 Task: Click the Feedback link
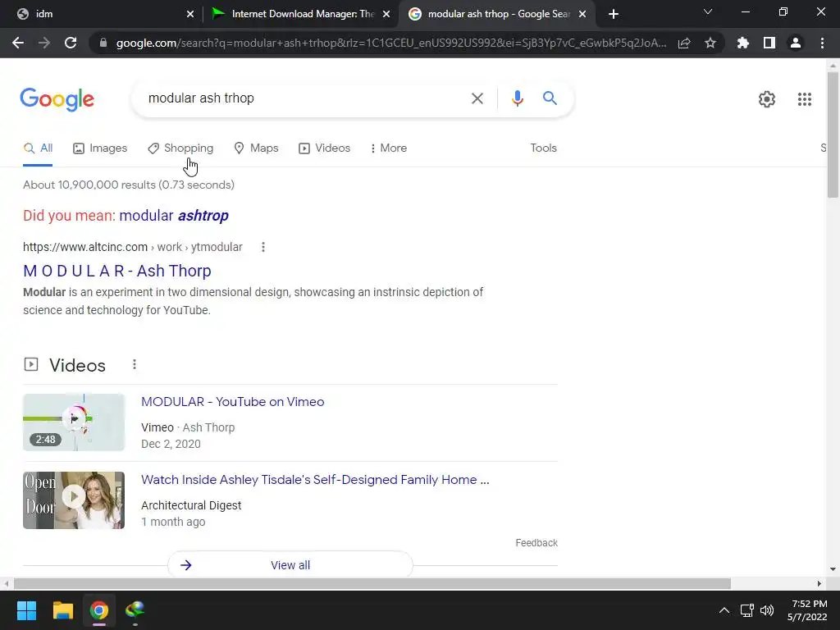[x=536, y=543]
